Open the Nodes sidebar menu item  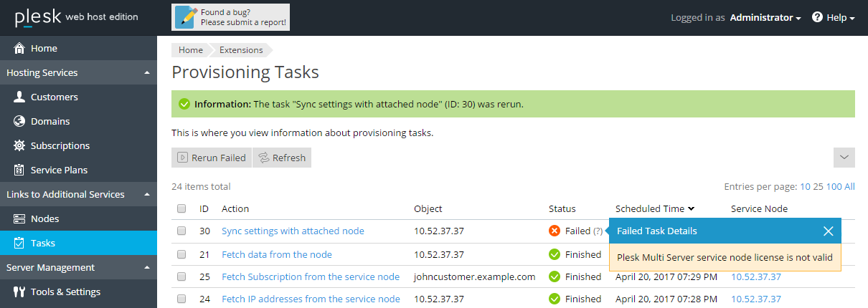44,219
